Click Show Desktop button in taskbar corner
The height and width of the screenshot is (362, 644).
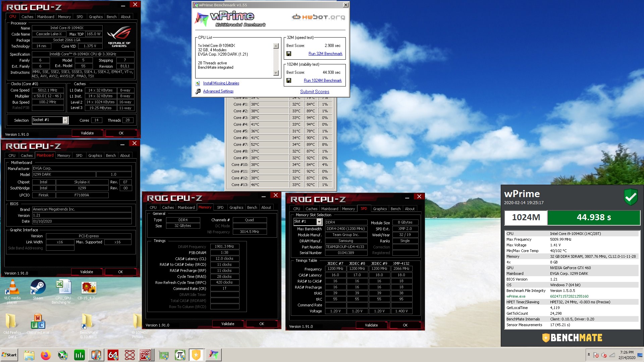[640, 355]
